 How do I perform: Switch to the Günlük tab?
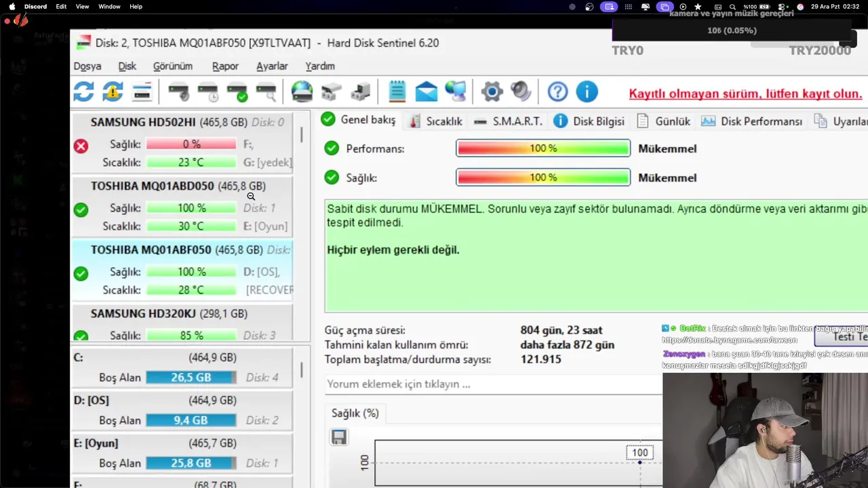pyautogui.click(x=664, y=121)
